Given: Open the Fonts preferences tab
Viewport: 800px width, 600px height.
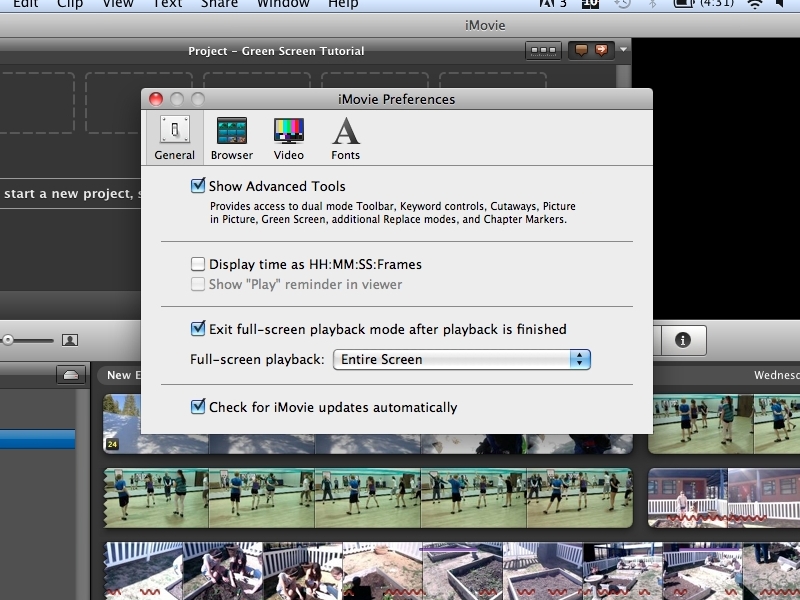Looking at the screenshot, I should (x=345, y=138).
